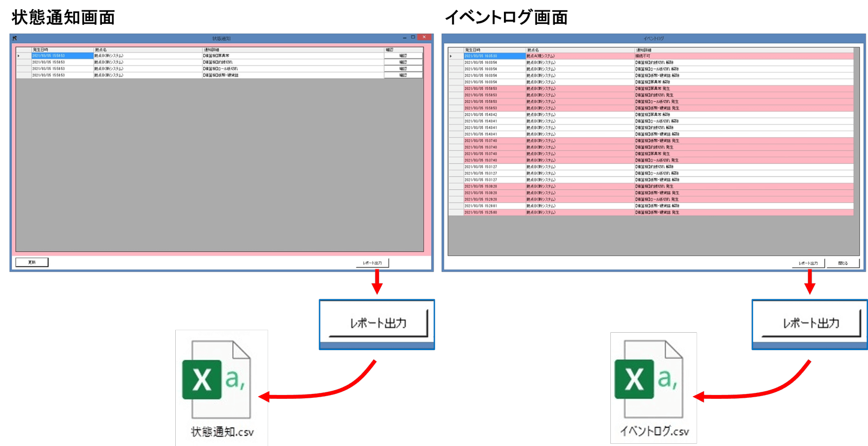Open the 状態通知.csv Excel file icon
This screenshot has height=446, width=868.
pyautogui.click(x=216, y=379)
